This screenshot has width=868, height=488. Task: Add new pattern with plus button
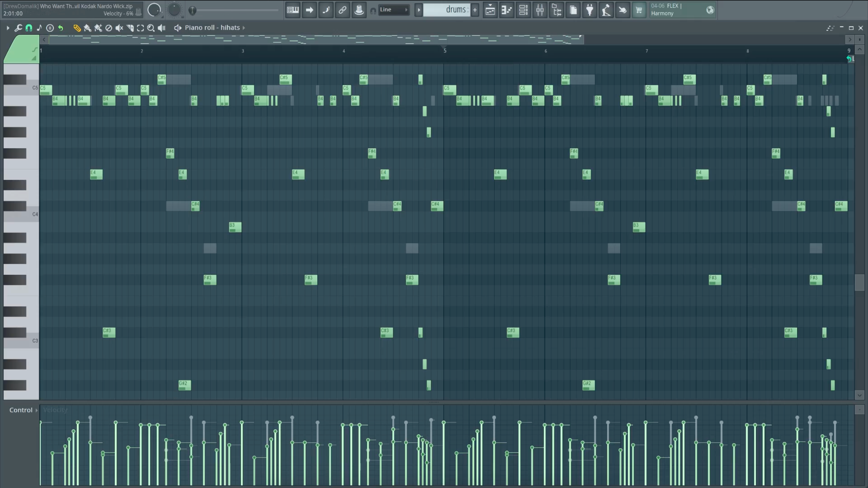[x=475, y=10]
